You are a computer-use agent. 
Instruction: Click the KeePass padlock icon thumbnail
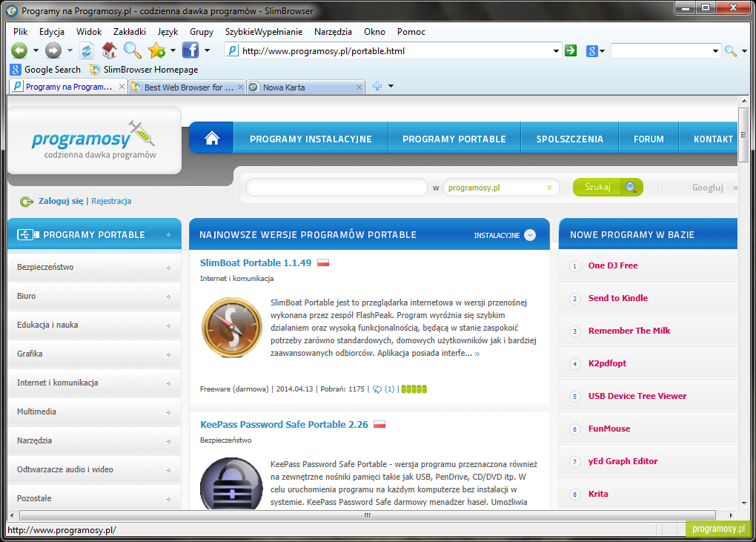pyautogui.click(x=231, y=483)
